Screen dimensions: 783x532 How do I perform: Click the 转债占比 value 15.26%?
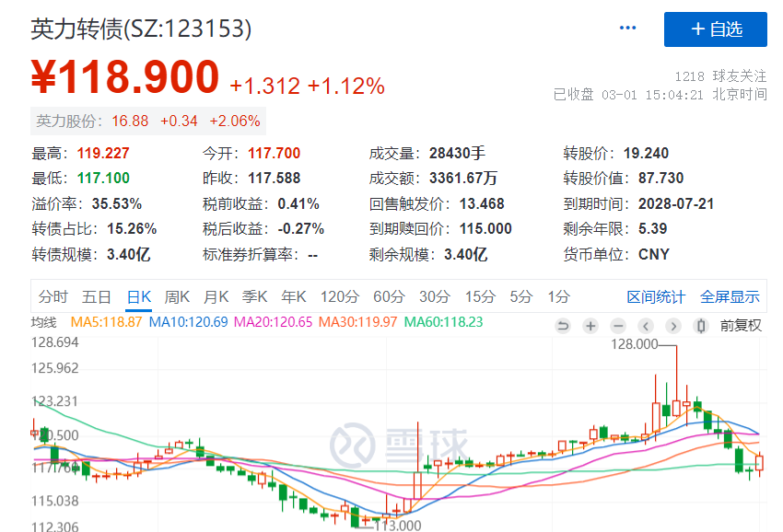(x=132, y=228)
